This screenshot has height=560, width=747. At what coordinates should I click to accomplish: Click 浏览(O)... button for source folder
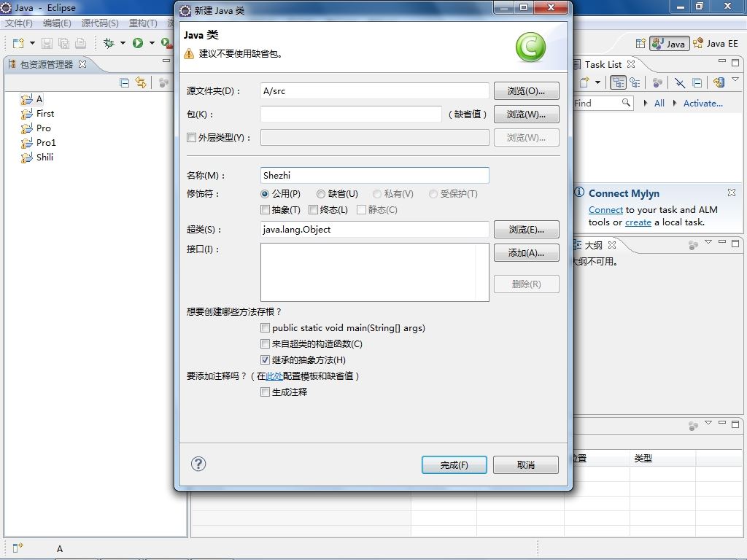(526, 91)
